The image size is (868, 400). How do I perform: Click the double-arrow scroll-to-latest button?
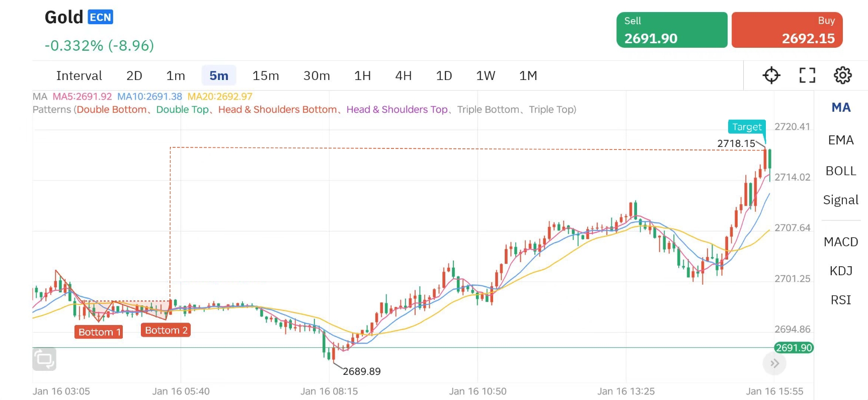click(x=774, y=363)
